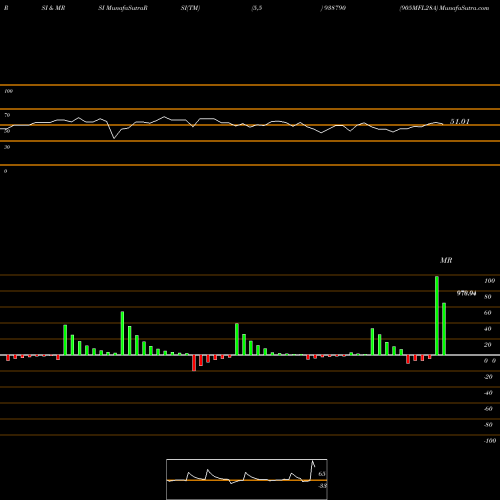The image size is (500, 500).
Task: Click the 938799 code in the header
Action: coord(334,8)
